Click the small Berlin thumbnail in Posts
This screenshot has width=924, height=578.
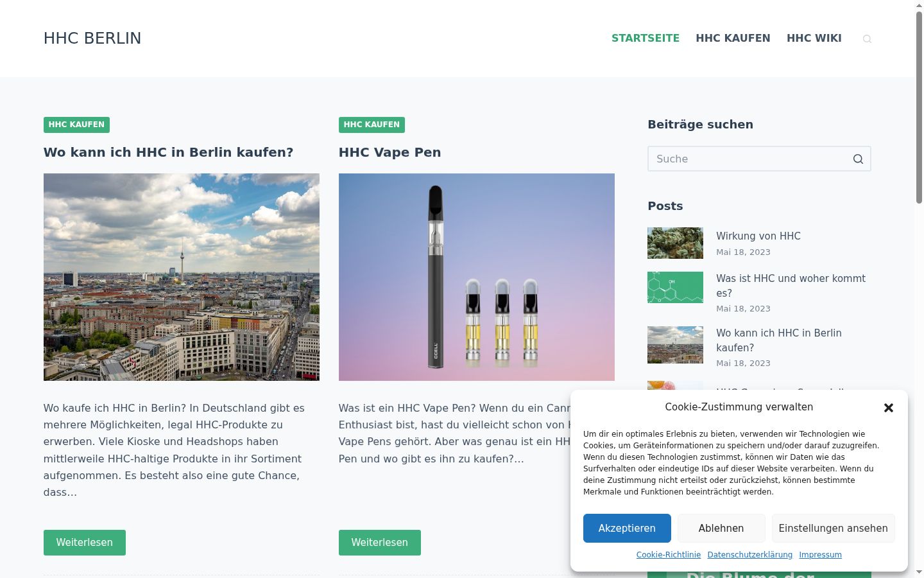click(675, 345)
